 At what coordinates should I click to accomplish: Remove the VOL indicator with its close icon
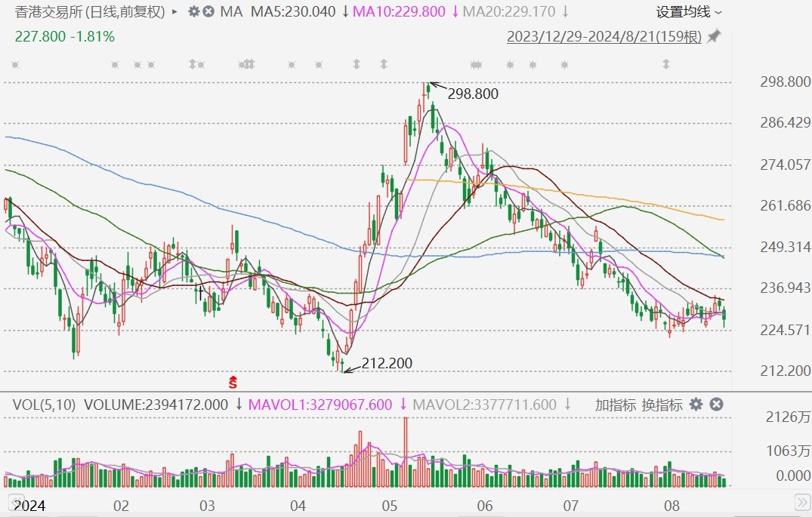tap(715, 405)
